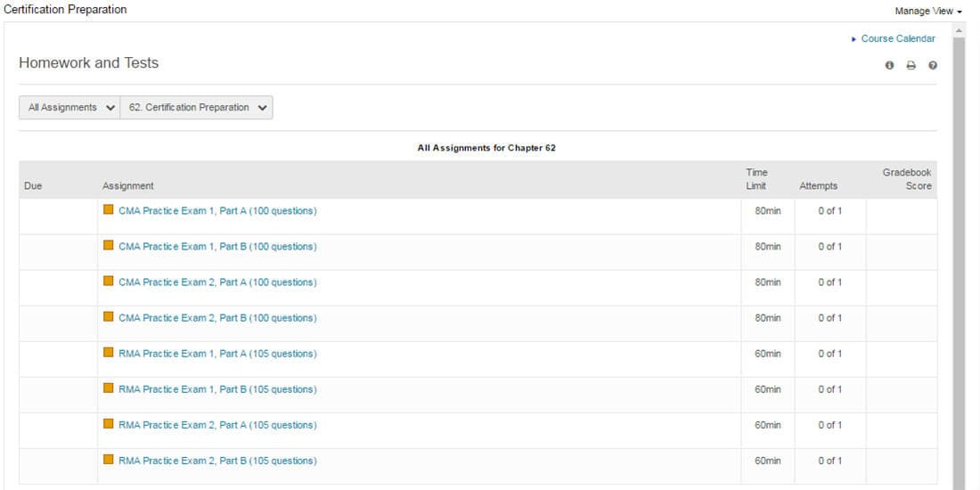Expand the 62. Certification Preparation chapter dropdown
This screenshot has width=980, height=490.
pyautogui.click(x=197, y=108)
